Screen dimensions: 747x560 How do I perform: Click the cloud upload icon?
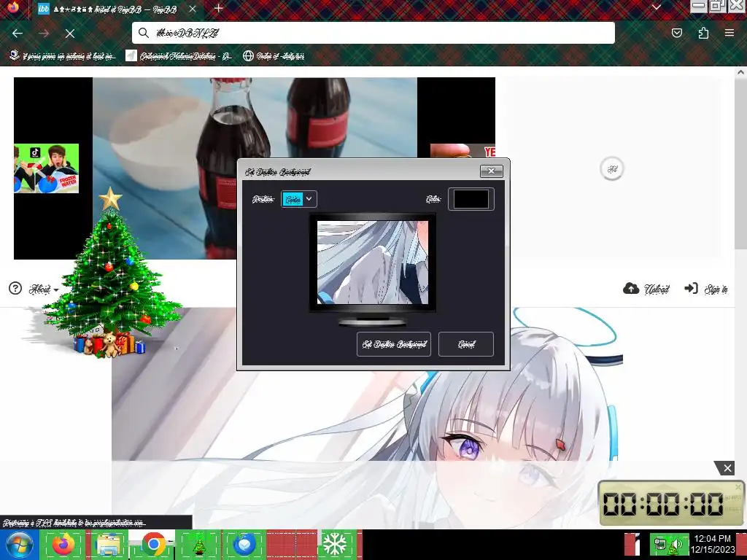click(x=631, y=288)
